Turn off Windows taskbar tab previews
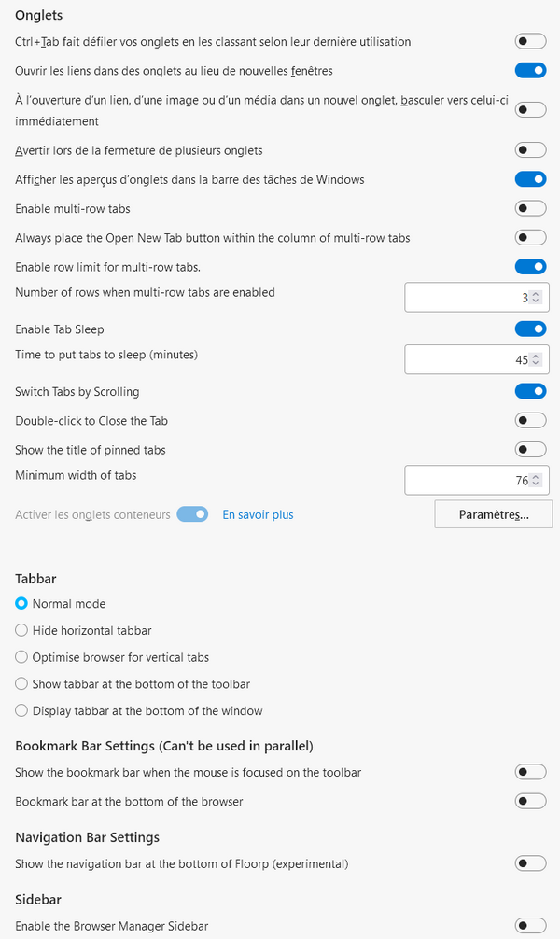This screenshot has width=560, height=939. tap(530, 179)
